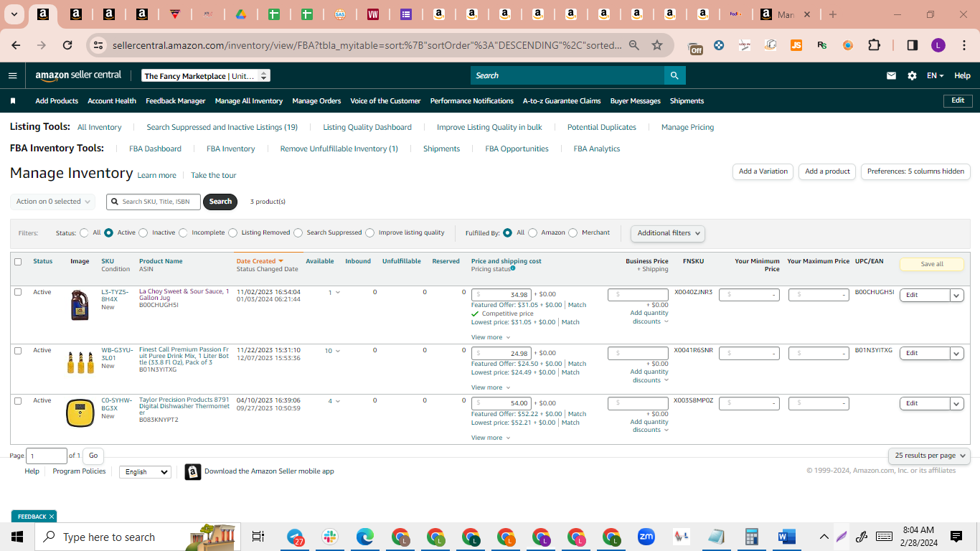Open the Edit dropdown arrow for La Choy
The width and height of the screenshot is (980, 551).
956,295
